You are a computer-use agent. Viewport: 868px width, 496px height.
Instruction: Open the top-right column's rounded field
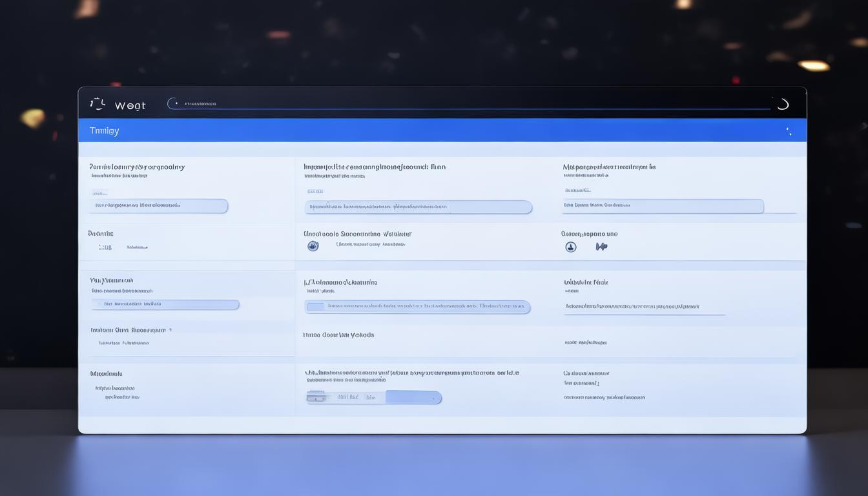[x=663, y=206]
